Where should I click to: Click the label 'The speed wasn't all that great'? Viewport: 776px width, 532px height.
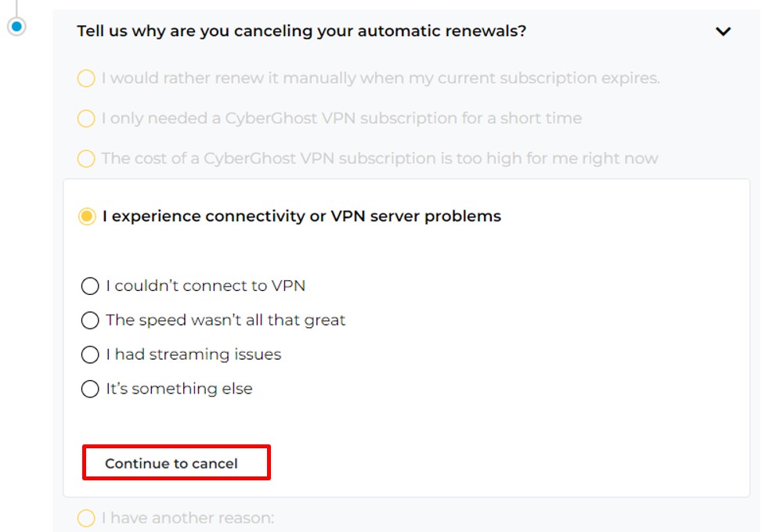[x=225, y=320]
